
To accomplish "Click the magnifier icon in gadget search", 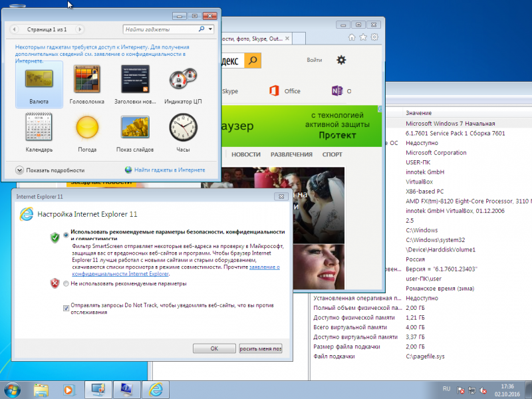I will click(x=201, y=29).
